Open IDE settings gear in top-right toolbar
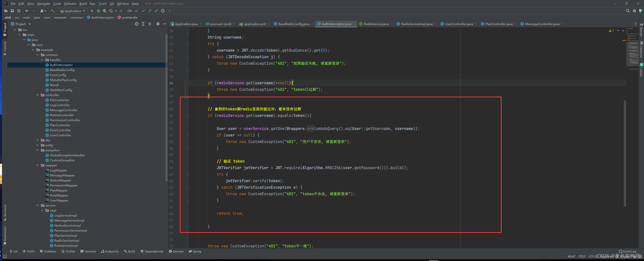Screen dimensions: 644x261 point(634,11)
